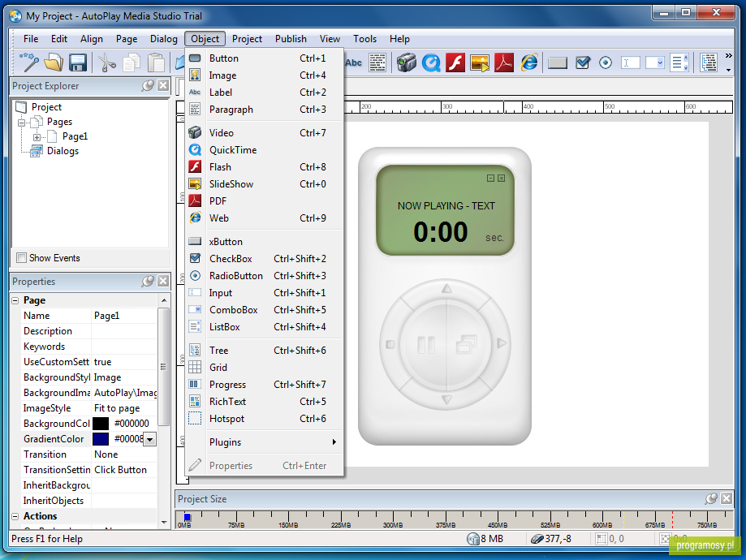
Task: Click the windows icon on the player wheel
Action: point(467,344)
